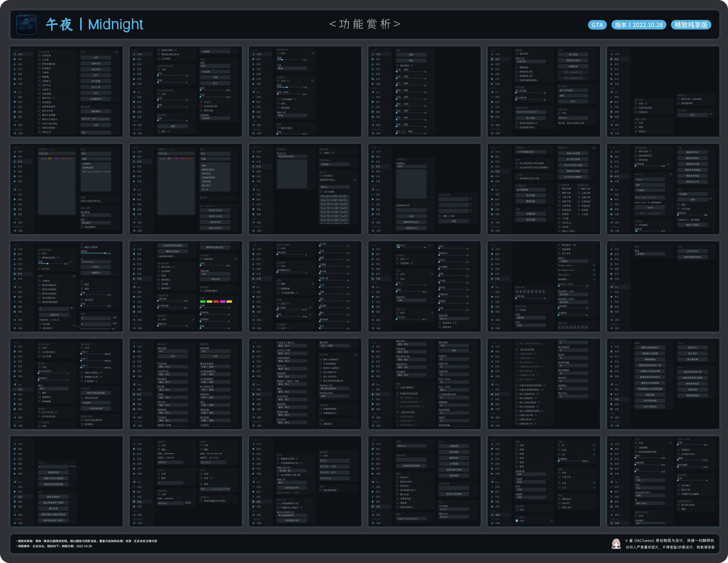
Task: Click 设置 gear icon in 速度修改器 panel
Action: click(x=254, y=117)
